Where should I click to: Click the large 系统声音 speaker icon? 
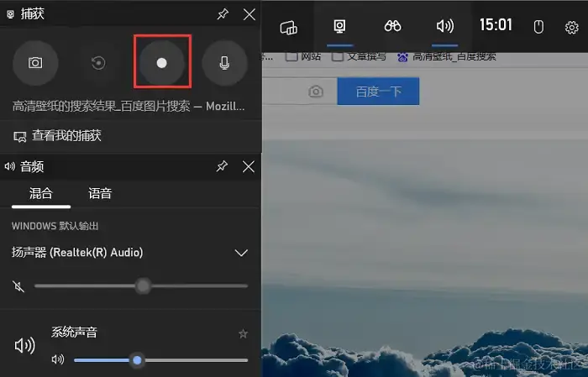pos(24,345)
